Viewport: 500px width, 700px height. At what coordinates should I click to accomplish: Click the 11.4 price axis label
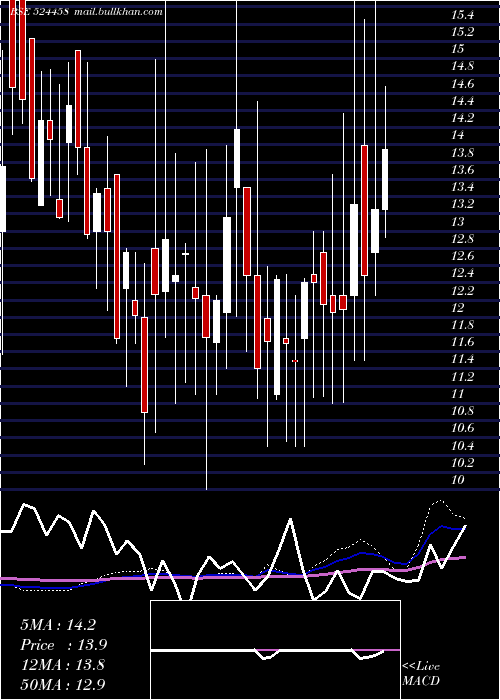[462, 360]
